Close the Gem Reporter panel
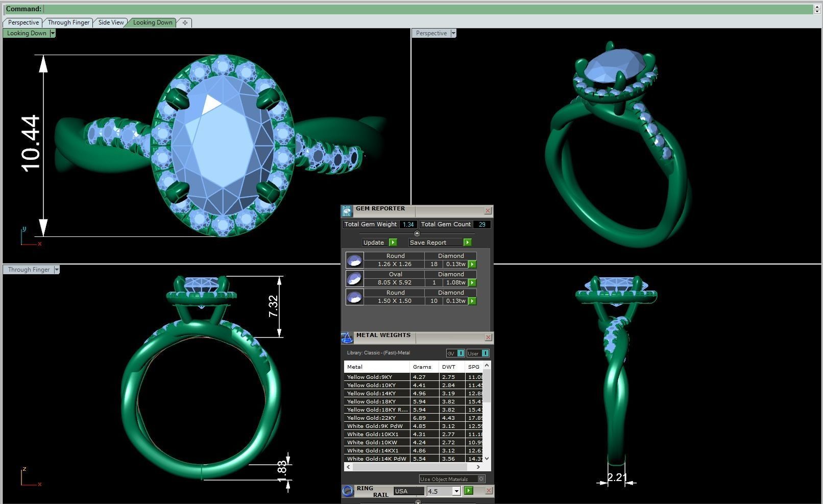This screenshot has width=823, height=504. (x=488, y=210)
